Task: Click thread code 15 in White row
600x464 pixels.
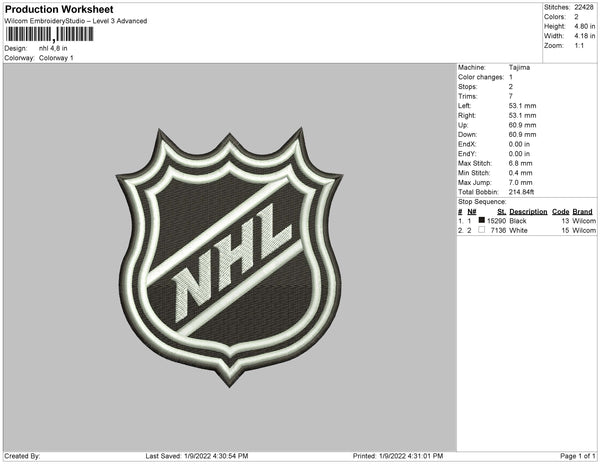Action: pyautogui.click(x=566, y=230)
